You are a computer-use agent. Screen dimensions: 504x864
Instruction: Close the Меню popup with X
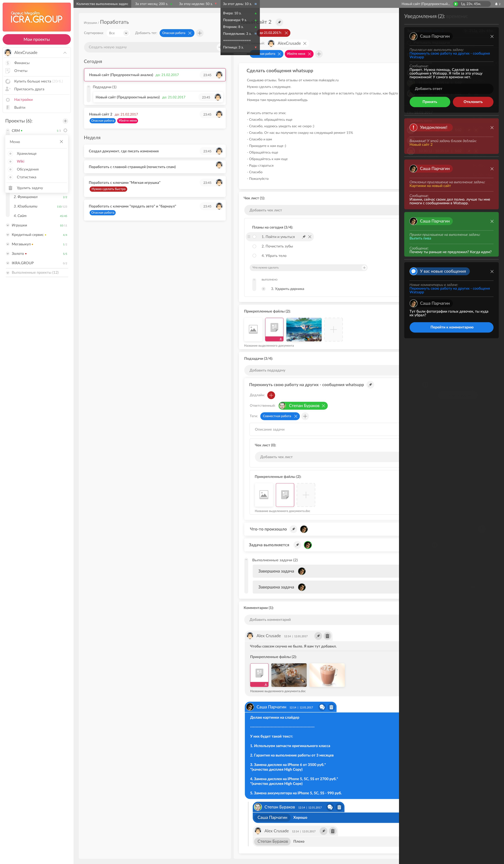[x=61, y=142]
